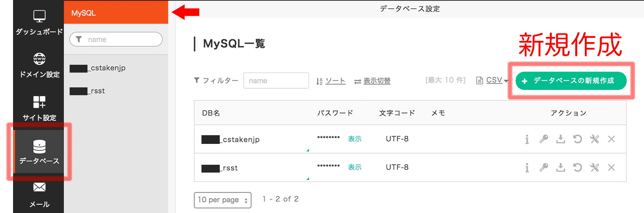Click 文字コード column header
Image resolution: width=644 pixels, height=213 pixels.
coord(397,113)
